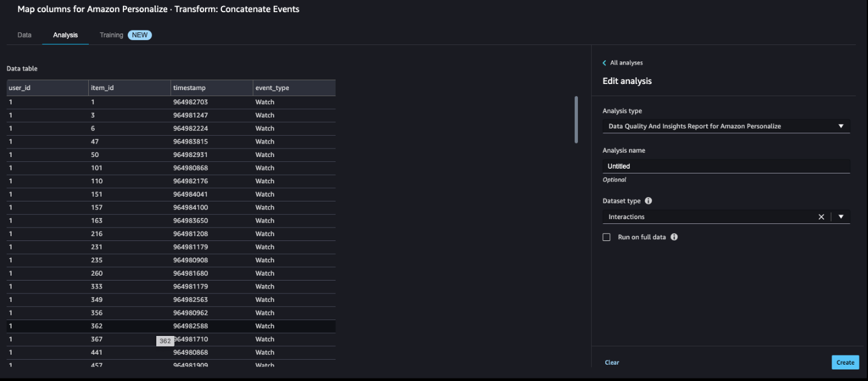
Task: Click the Create button
Action: 845,362
